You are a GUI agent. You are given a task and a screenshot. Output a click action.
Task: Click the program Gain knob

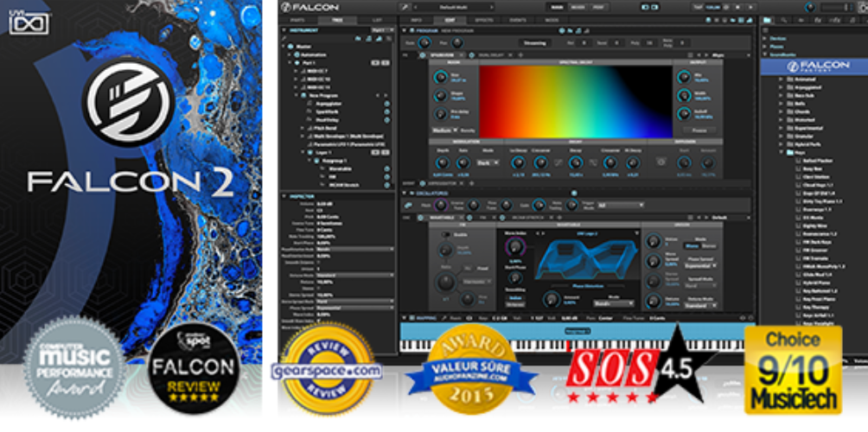424,42
